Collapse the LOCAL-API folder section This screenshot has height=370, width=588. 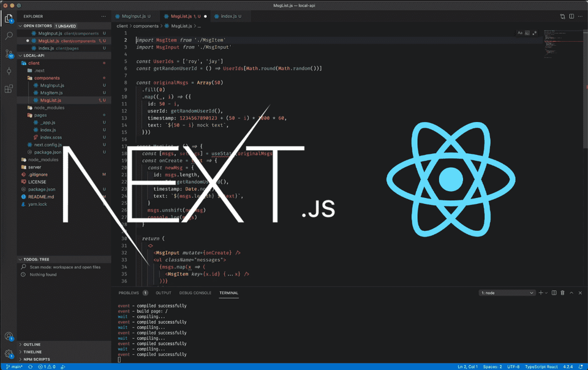(x=64, y=56)
